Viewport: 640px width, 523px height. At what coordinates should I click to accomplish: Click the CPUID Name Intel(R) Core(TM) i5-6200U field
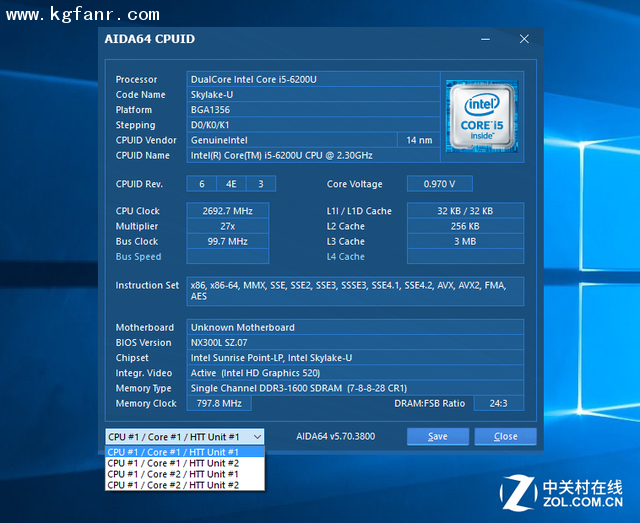[x=313, y=155]
